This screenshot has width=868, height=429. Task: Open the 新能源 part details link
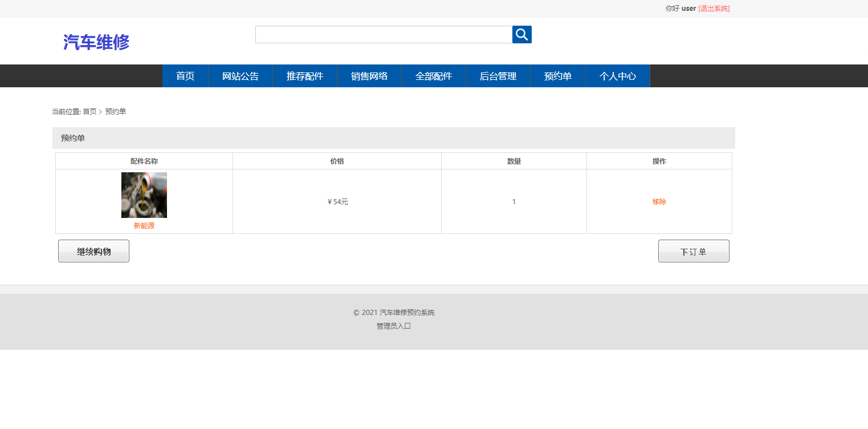click(x=144, y=225)
